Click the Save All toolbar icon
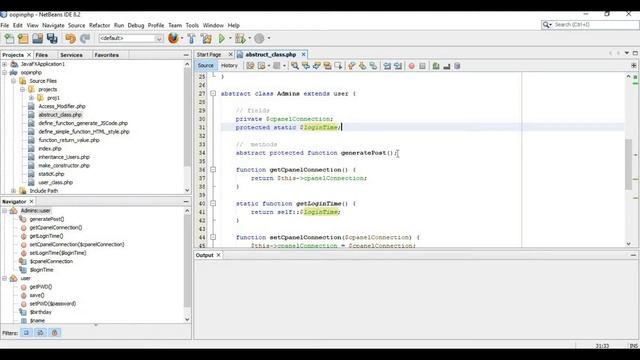This screenshot has width=640, height=360. (52, 38)
